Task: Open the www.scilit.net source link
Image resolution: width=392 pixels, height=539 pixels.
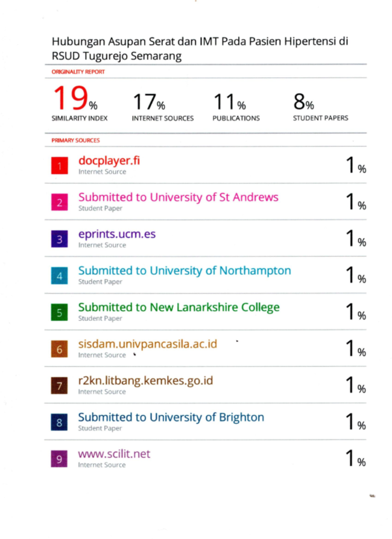Action: point(114,454)
